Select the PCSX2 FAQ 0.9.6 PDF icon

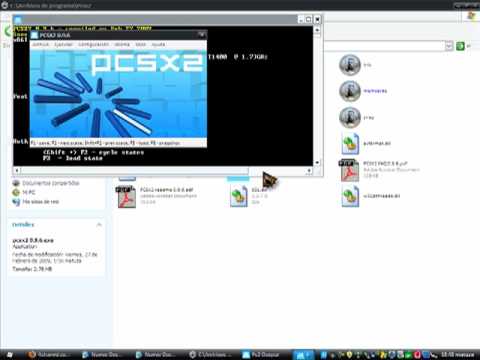coord(349,170)
